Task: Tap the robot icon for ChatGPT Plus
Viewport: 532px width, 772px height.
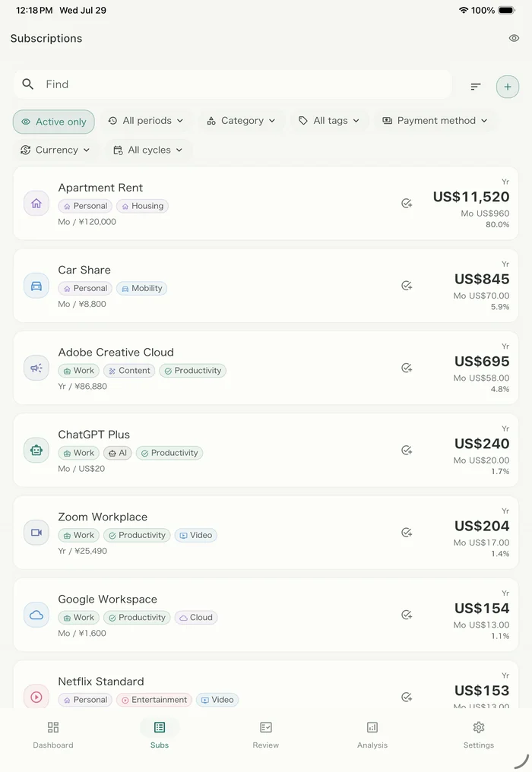Action: (36, 450)
